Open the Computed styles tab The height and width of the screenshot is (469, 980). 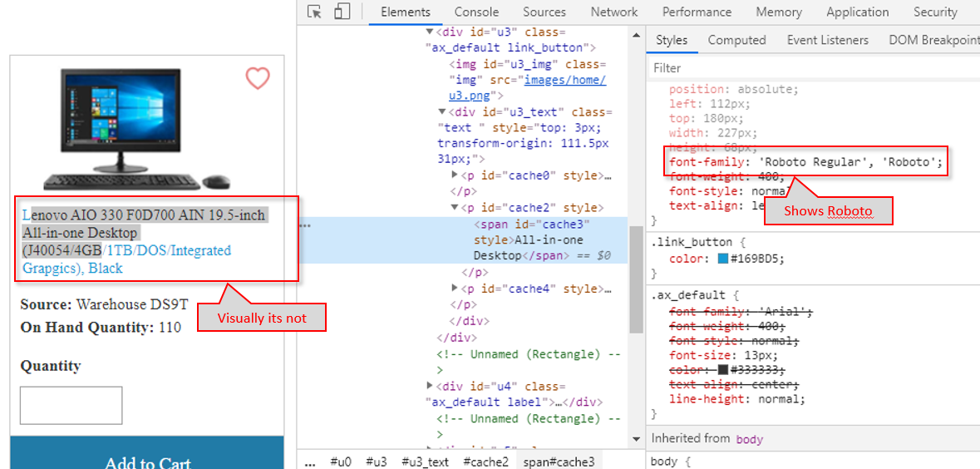pos(736,40)
